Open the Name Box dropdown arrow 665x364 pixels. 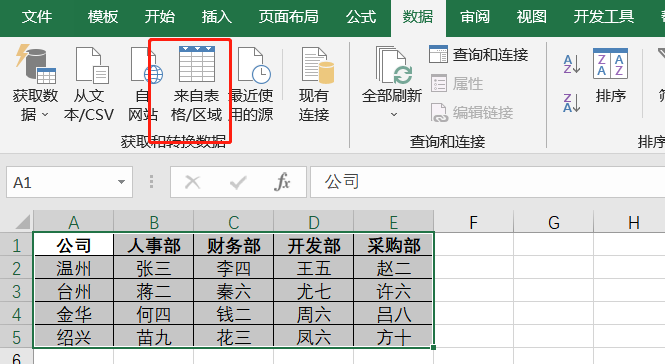point(121,182)
